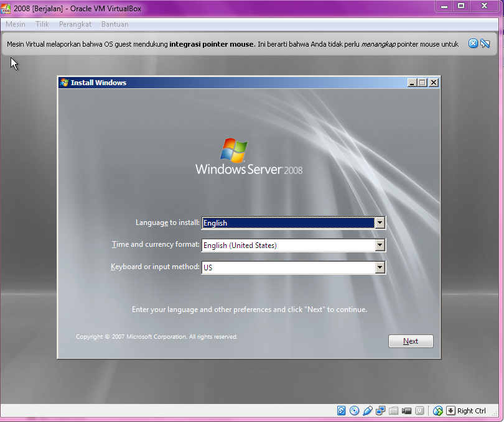Click the shared folders status icon
The width and height of the screenshot is (504, 422).
pyautogui.click(x=393, y=410)
